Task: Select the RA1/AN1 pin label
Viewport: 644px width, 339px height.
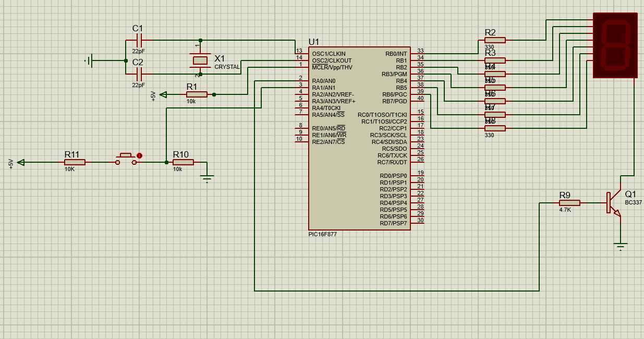Action: 324,88
